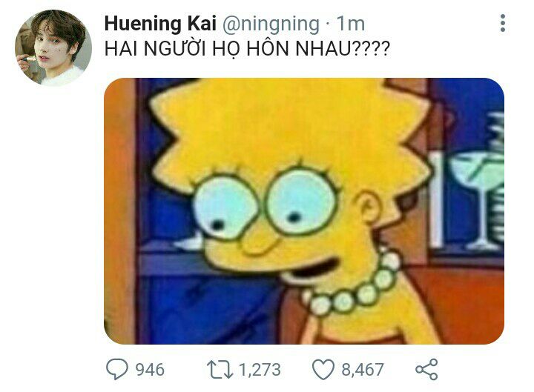Click the 1m timestamp
534x392 pixels.
(350, 24)
